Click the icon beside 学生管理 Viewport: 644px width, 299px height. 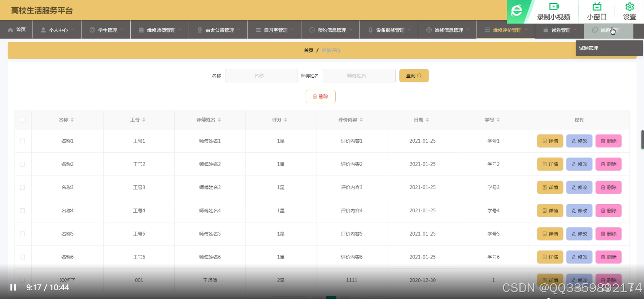coord(92,30)
